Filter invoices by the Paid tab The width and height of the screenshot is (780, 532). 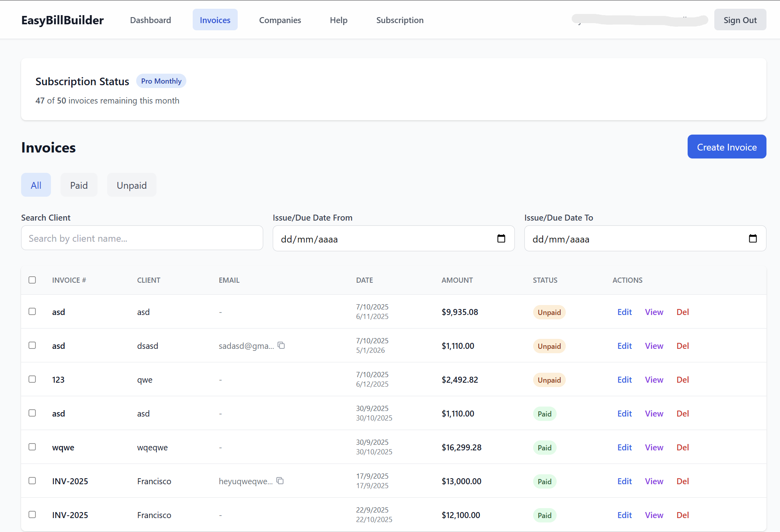tap(79, 185)
